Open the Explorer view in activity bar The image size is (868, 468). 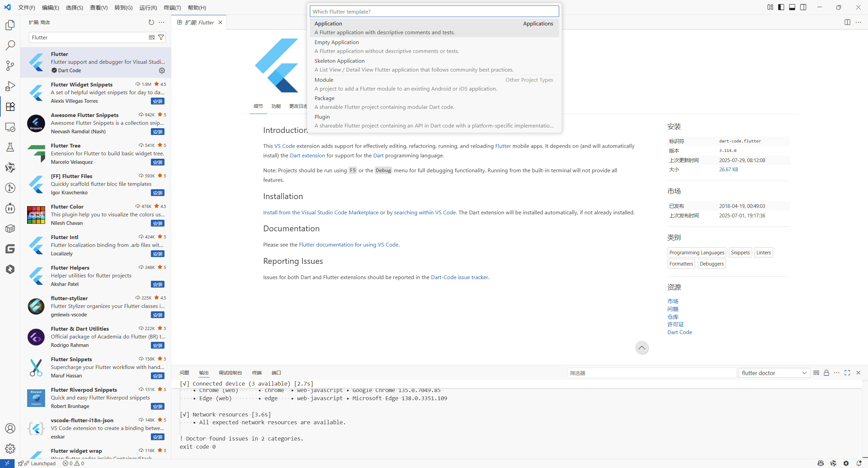pos(10,25)
